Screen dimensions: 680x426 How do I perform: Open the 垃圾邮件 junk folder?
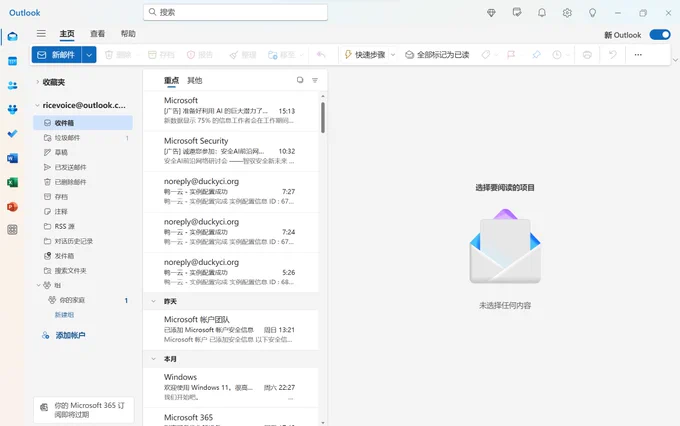(x=83, y=138)
